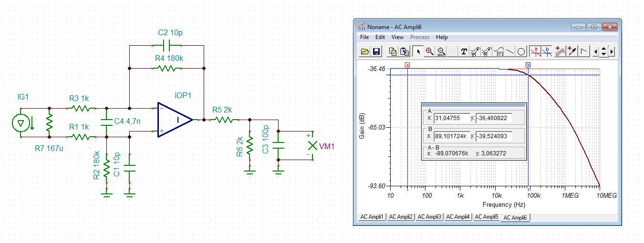
Task: Toggle the grid dots icon
Action: tap(452, 51)
